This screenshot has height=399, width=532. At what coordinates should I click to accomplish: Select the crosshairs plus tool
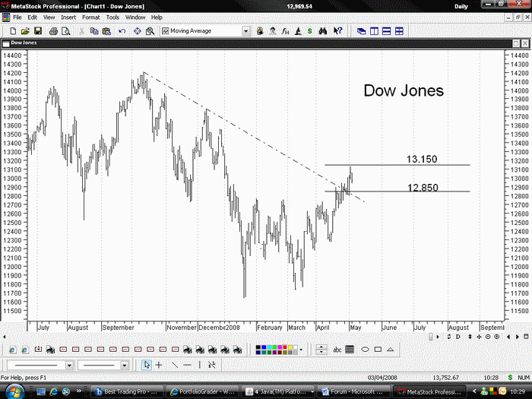[x=159, y=365]
